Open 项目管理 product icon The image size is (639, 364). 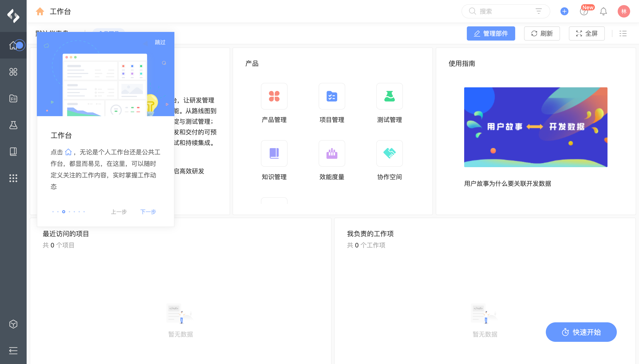(331, 96)
